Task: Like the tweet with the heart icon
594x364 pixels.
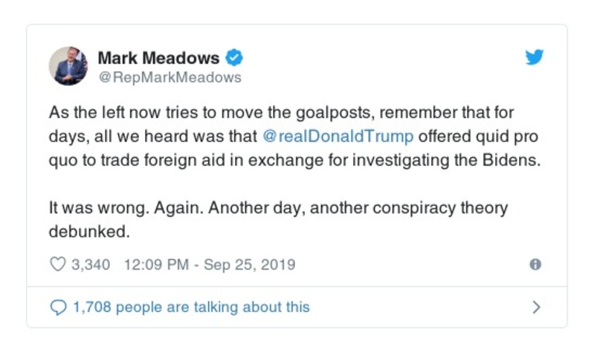Action: [57, 264]
